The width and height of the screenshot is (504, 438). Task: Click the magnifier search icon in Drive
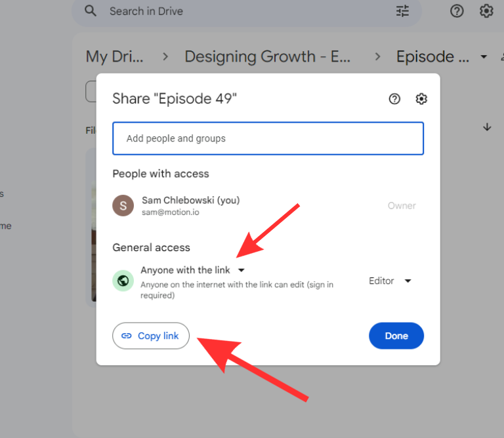click(91, 11)
